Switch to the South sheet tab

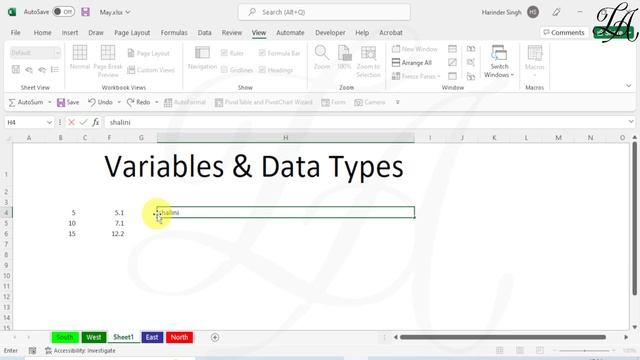pyautogui.click(x=65, y=338)
